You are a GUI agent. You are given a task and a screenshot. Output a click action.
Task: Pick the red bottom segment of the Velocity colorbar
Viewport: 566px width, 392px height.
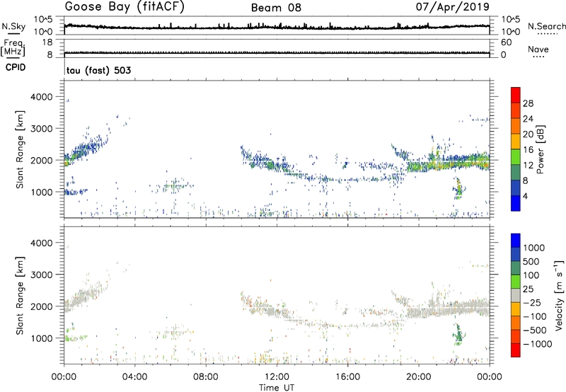click(x=516, y=350)
